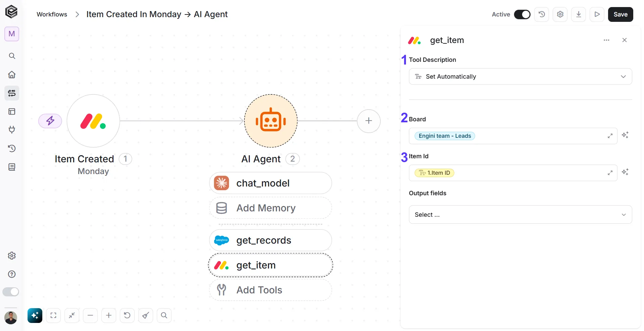The width and height of the screenshot is (644, 331).
Task: Click the collapse nodes arrows icon
Action: click(72, 316)
